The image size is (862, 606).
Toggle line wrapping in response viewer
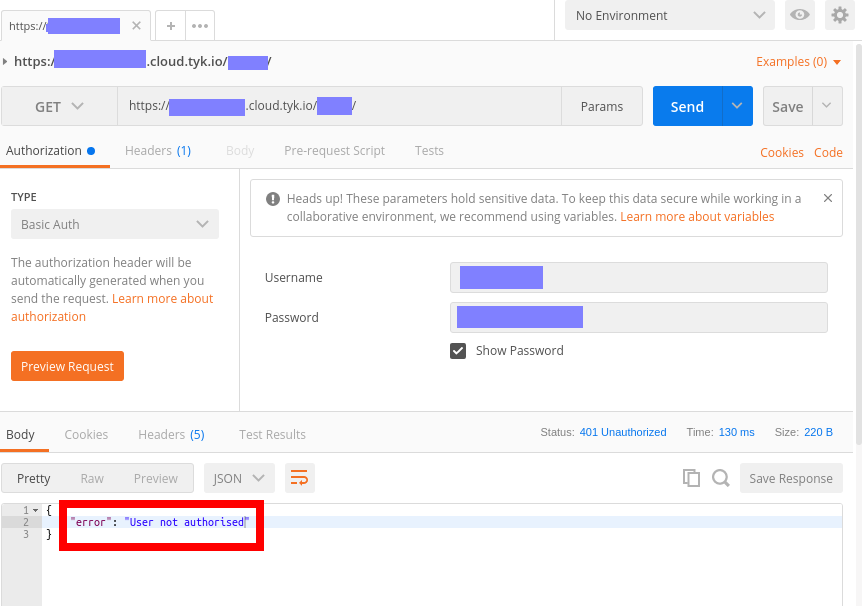click(299, 478)
